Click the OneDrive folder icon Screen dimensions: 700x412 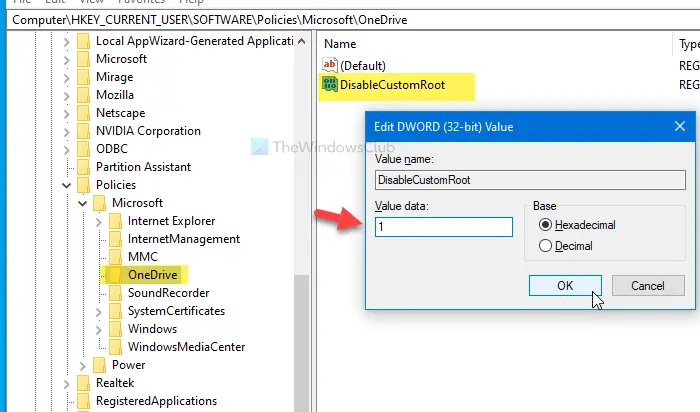(115, 275)
